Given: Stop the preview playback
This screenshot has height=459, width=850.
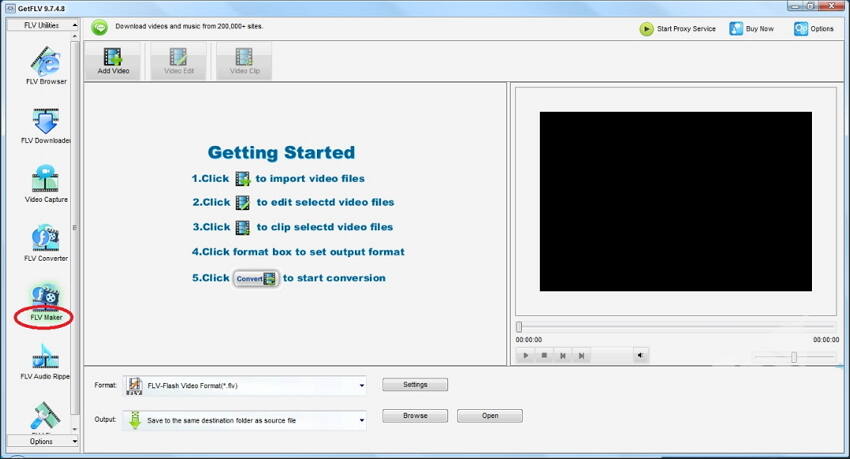Looking at the screenshot, I should coord(544,356).
